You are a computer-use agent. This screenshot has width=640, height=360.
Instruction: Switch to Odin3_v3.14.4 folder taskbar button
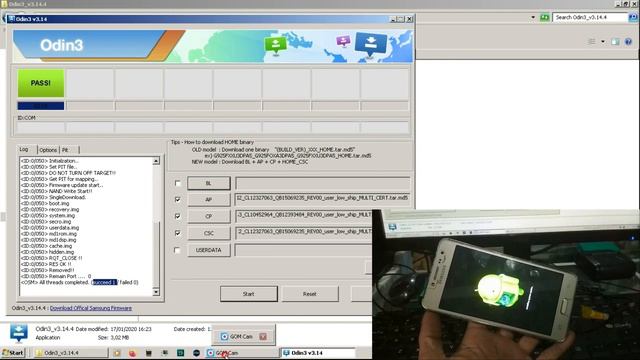pos(70,353)
